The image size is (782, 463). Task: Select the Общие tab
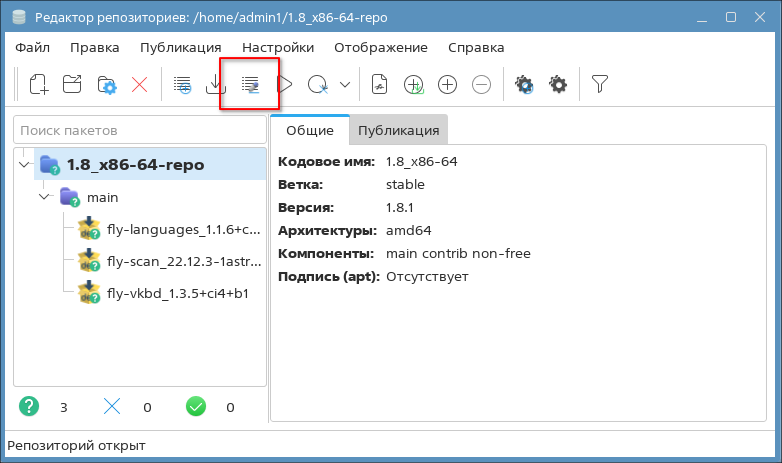pyautogui.click(x=309, y=130)
